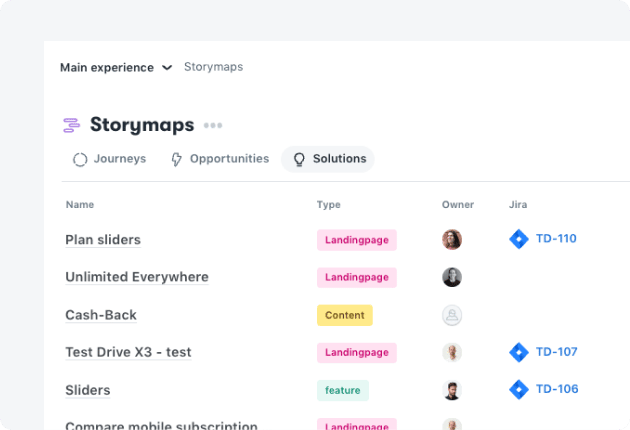Image resolution: width=630 pixels, height=430 pixels.
Task: Click the empty owner placeholder on Cash-Back row
Action: 452,315
